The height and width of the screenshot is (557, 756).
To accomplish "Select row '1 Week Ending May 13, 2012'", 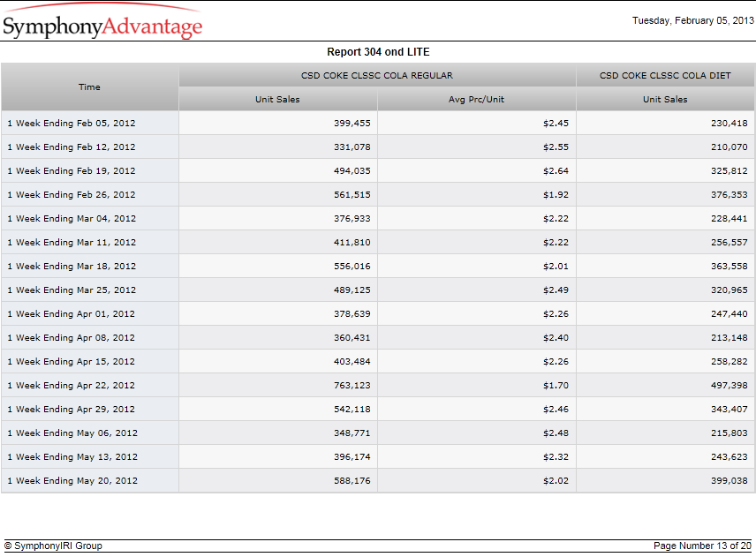I will [377, 456].
